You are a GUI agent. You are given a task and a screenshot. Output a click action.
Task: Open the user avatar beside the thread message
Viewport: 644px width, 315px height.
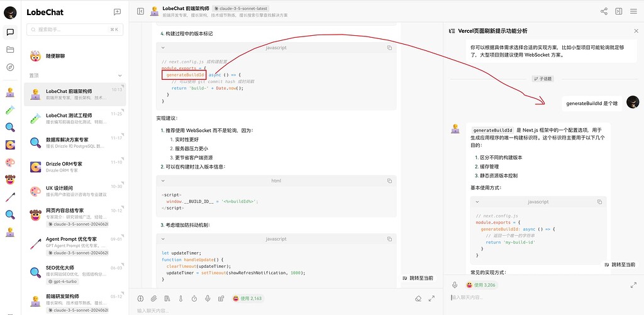(633, 102)
